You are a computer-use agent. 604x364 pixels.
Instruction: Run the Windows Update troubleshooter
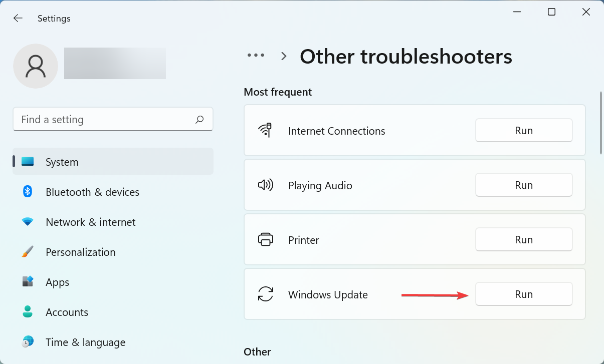click(523, 294)
